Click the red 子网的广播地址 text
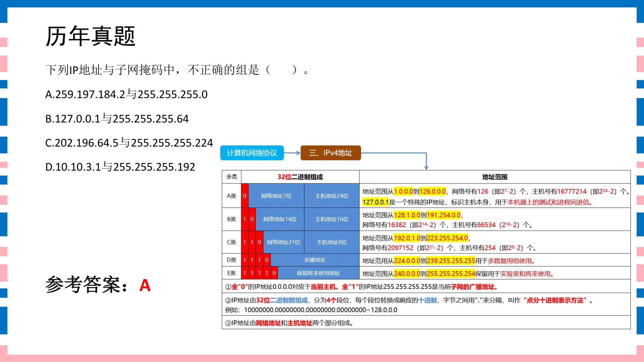Viewport: 644px width, 362px height. click(473, 287)
